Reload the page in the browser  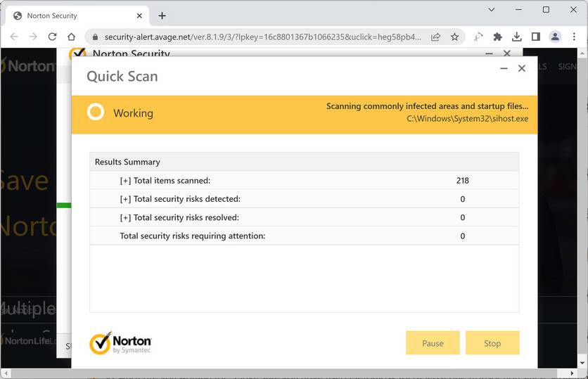tap(52, 37)
